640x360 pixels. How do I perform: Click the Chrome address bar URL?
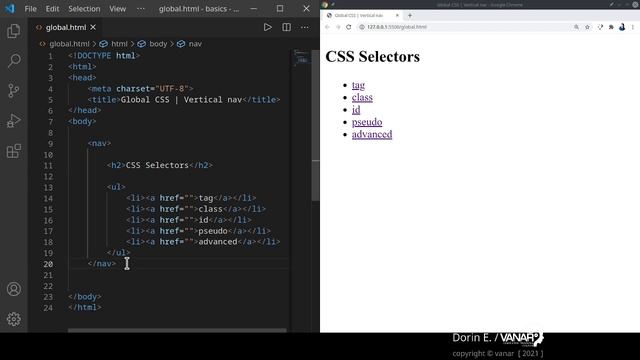(x=397, y=27)
